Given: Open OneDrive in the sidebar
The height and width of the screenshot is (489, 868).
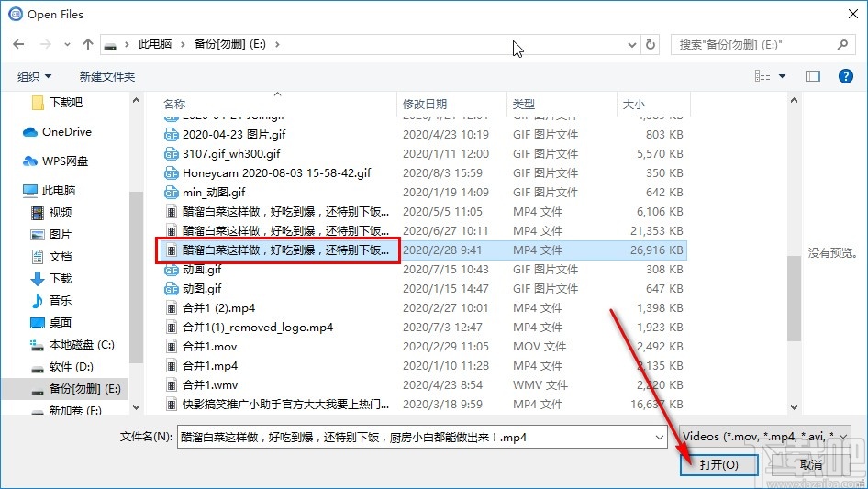Looking at the screenshot, I should [x=57, y=132].
